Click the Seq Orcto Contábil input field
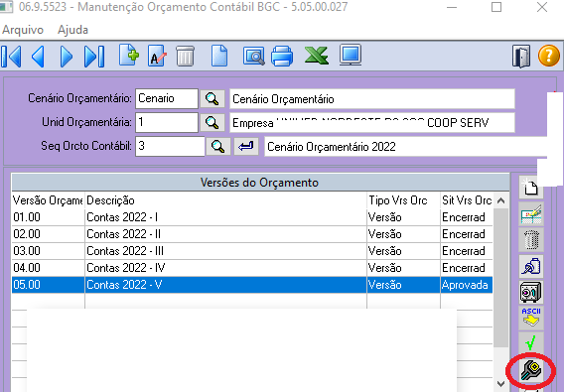 pyautogui.click(x=170, y=146)
